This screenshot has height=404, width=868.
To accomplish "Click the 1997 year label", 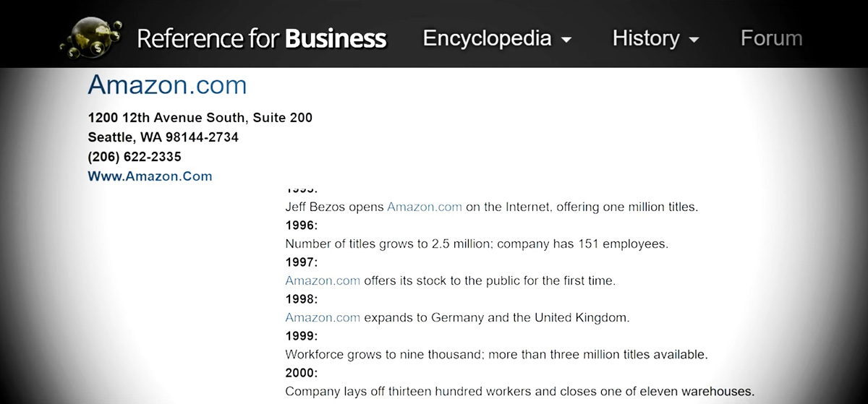I will [x=302, y=262].
